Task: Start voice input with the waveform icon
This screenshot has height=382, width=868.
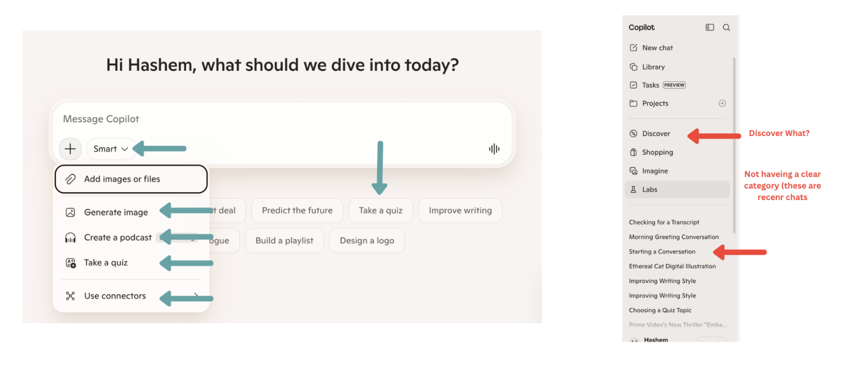Action: 494,149
